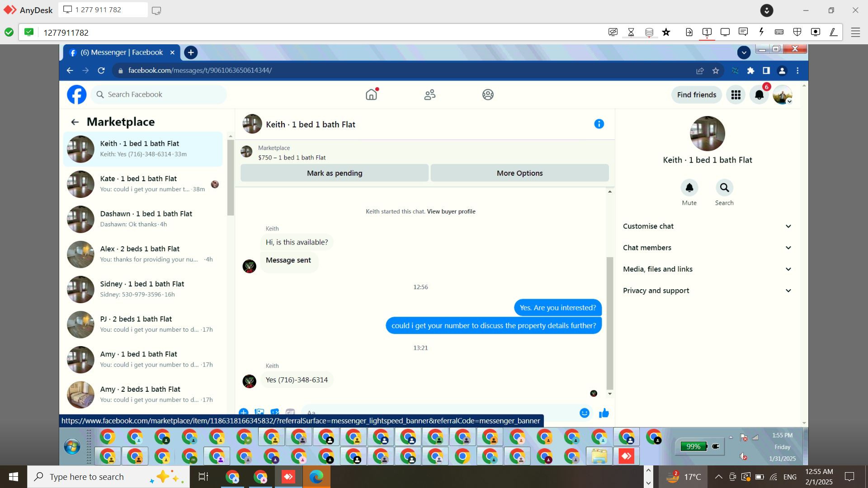Open the Facebook menu grid icon
The image size is (868, 488).
point(736,95)
